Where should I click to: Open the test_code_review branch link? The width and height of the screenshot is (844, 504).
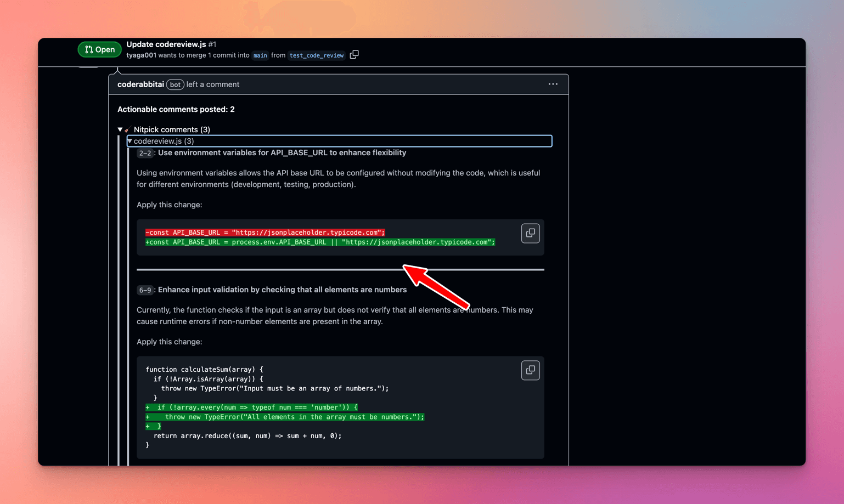point(316,55)
